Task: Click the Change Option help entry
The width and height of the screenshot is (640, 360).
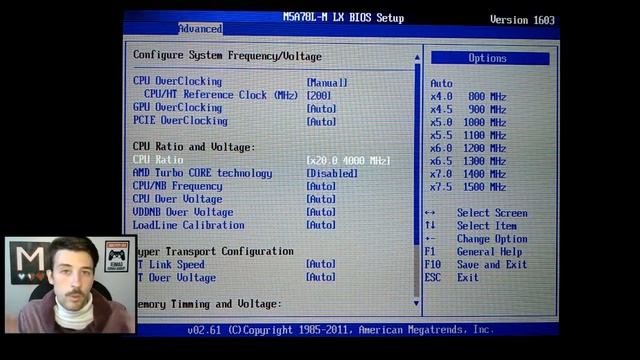Action: pos(492,239)
